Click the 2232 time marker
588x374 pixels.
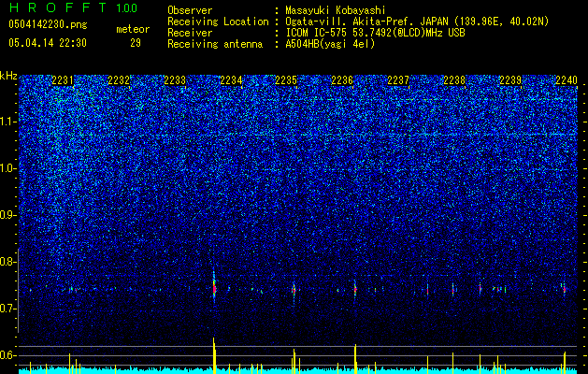pyautogui.click(x=119, y=80)
